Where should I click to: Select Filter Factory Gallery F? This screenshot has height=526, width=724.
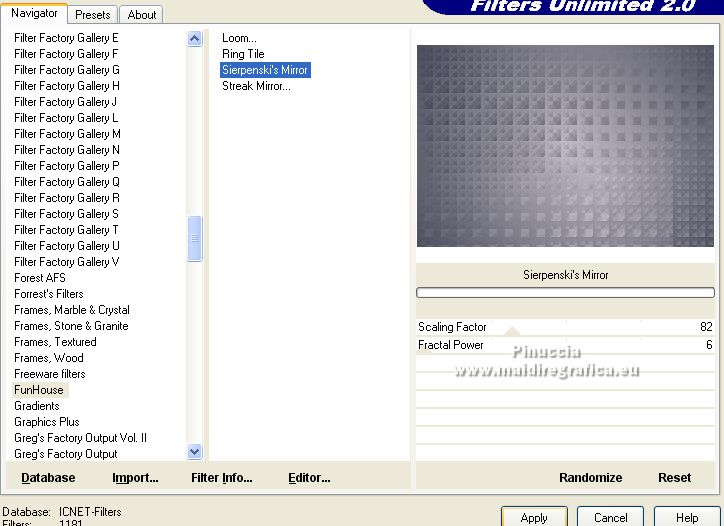point(66,54)
